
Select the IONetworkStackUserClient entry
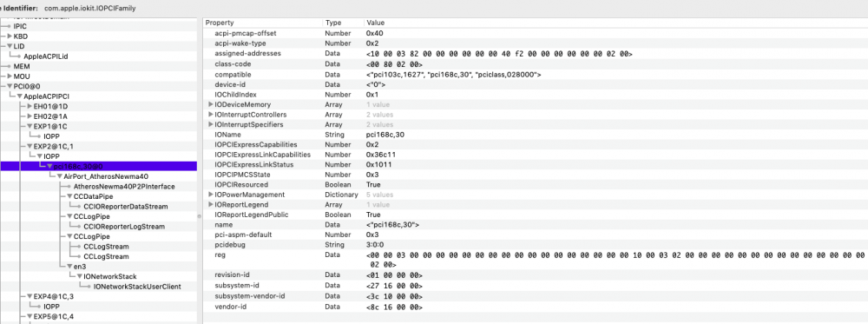(137, 287)
